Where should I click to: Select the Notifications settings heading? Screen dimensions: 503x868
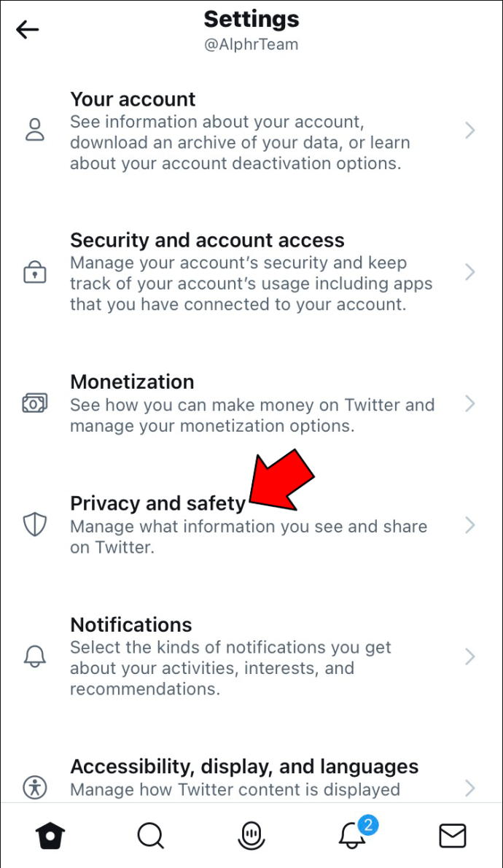point(131,624)
